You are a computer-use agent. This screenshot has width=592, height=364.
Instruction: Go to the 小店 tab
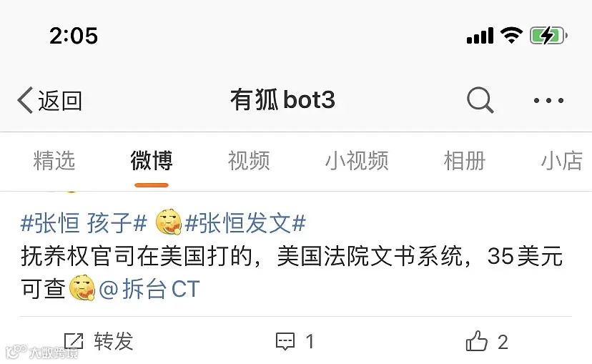[x=562, y=160]
